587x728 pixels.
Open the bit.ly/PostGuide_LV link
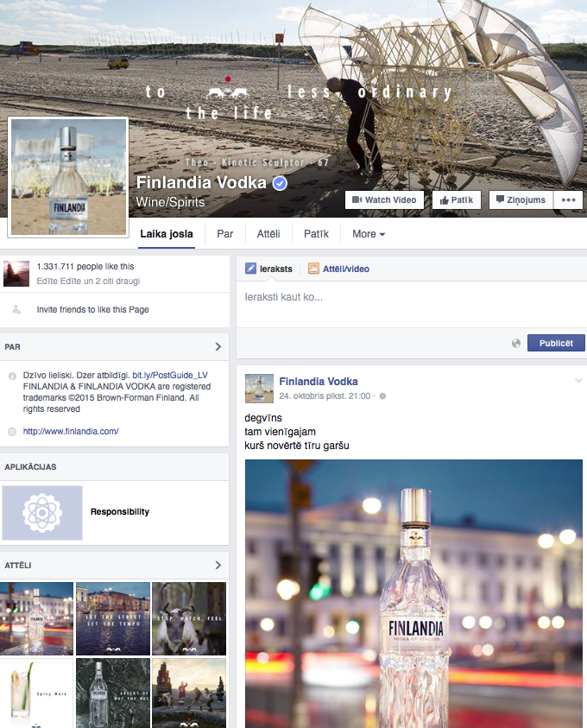coord(170,375)
